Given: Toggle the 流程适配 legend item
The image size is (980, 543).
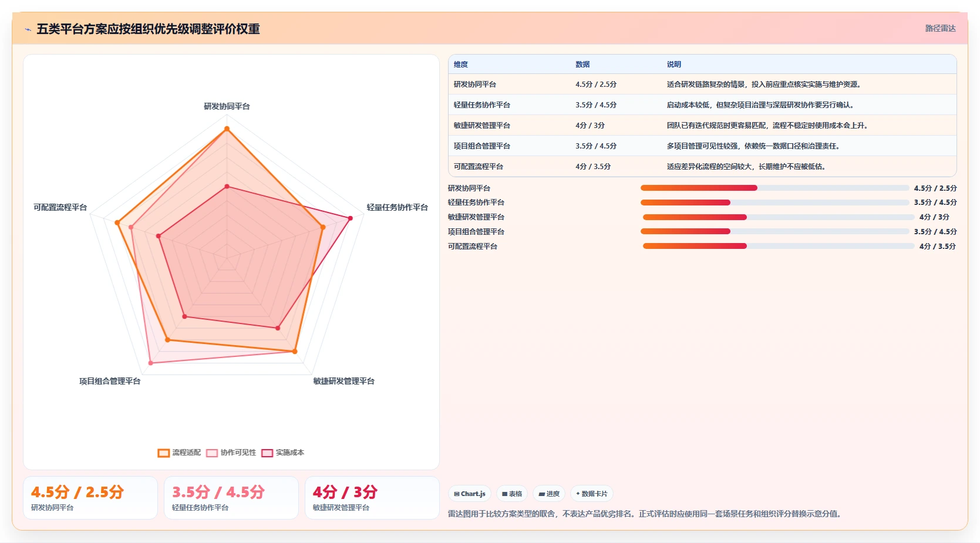Looking at the screenshot, I should [179, 453].
